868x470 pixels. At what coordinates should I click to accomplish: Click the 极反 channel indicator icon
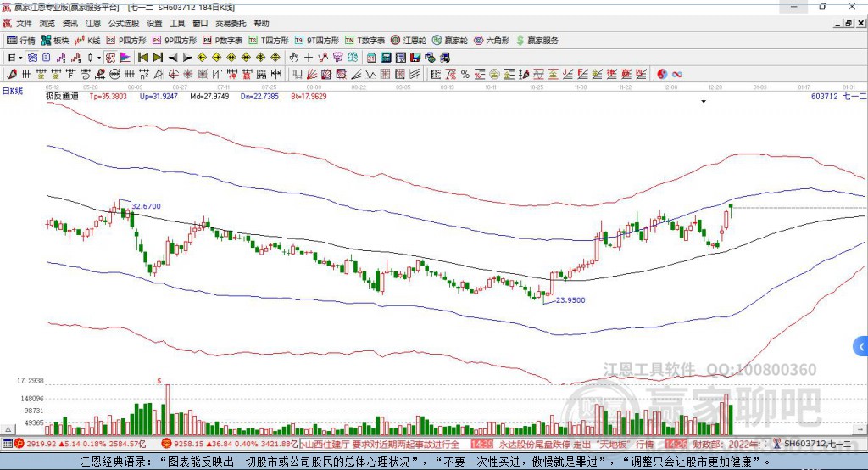[111, 58]
